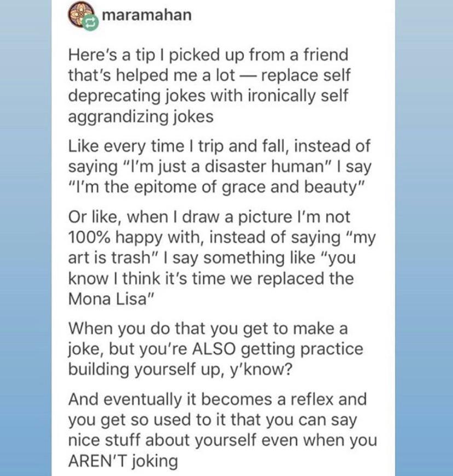Select the paragraph beginning "Like every time"

(220, 166)
